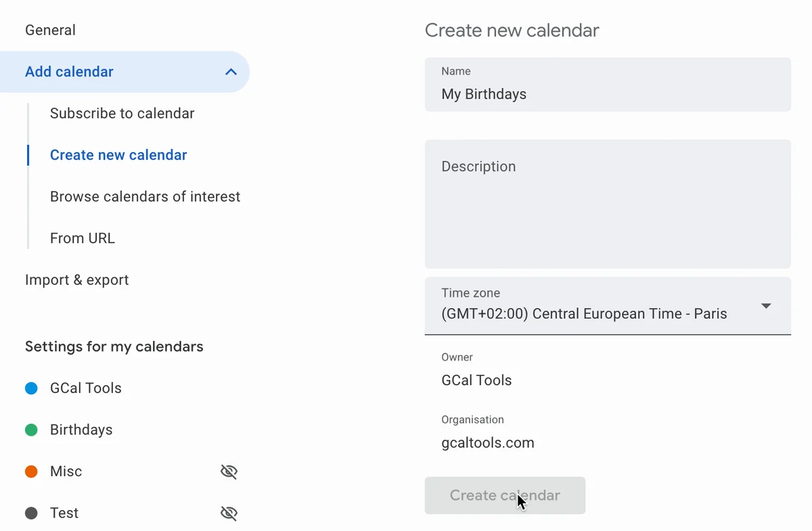Open GCal Tools calendar settings
The width and height of the screenshot is (812, 531).
tap(85, 388)
